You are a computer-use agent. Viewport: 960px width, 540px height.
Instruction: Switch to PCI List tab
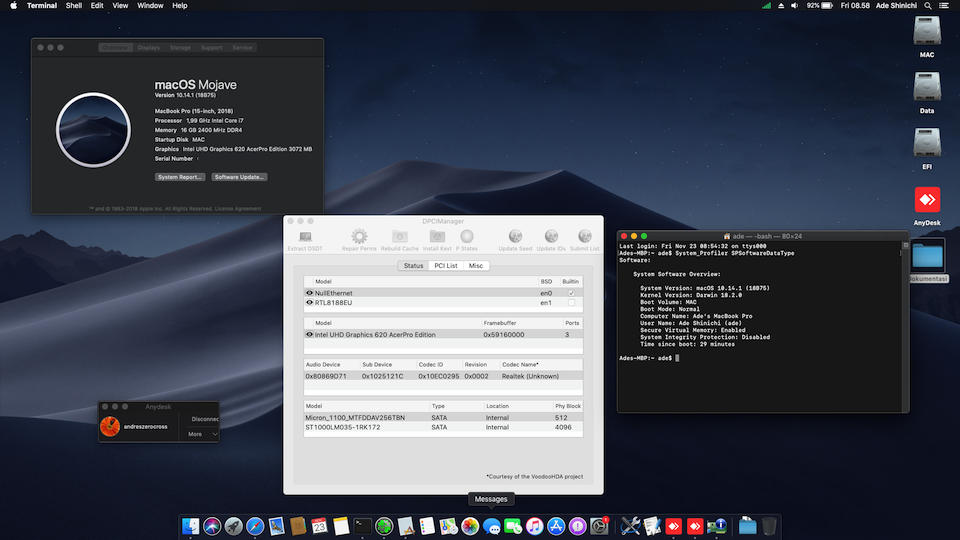pos(446,266)
